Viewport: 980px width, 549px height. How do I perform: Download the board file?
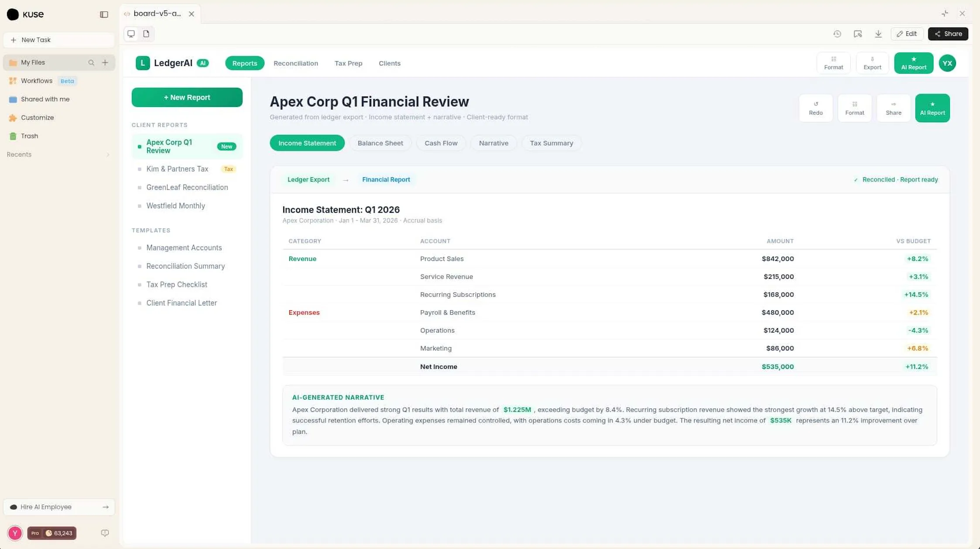(x=878, y=34)
